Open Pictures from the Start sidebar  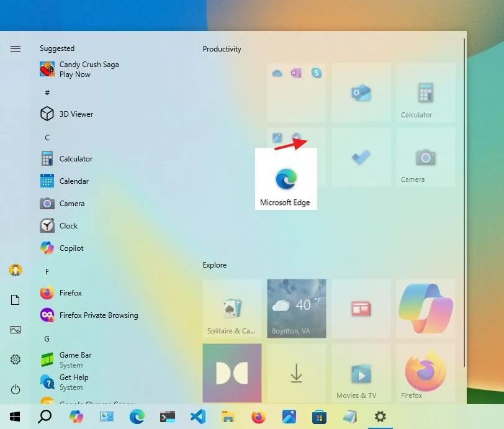pyautogui.click(x=15, y=329)
